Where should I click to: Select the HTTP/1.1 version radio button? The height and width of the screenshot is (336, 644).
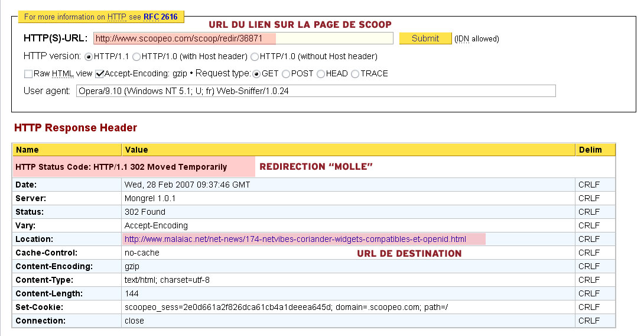coord(88,57)
